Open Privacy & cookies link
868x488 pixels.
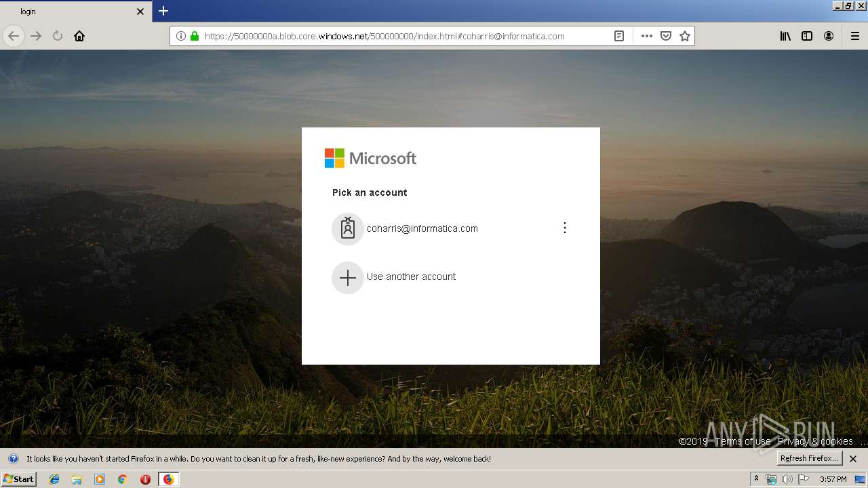point(815,441)
